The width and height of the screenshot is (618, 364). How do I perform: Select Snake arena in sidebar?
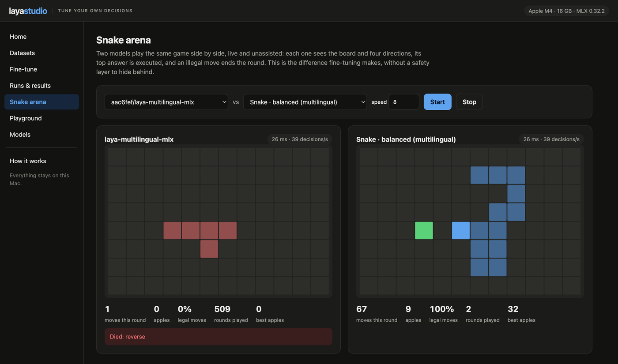pos(41,102)
